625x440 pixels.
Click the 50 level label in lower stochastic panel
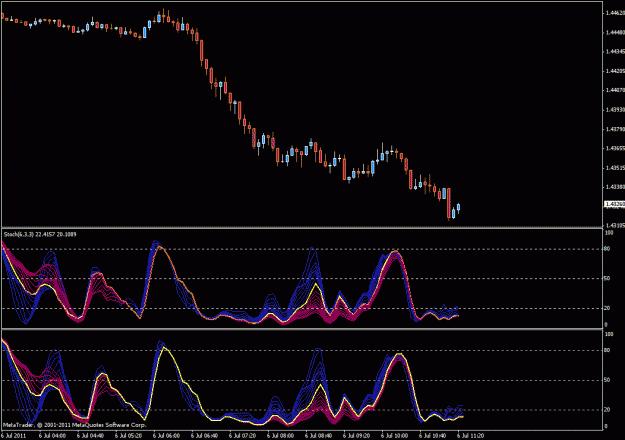click(x=607, y=380)
